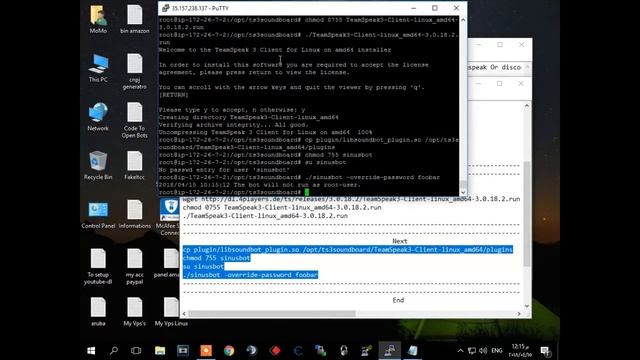This screenshot has width=640, height=360.
Task: Open the Network desktop icon
Action: tap(98, 117)
